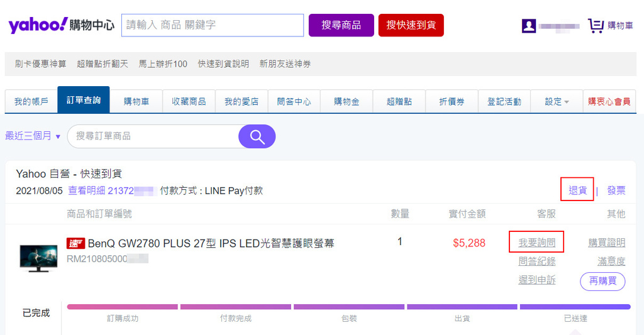Click the 再購買 buy again button

602,281
